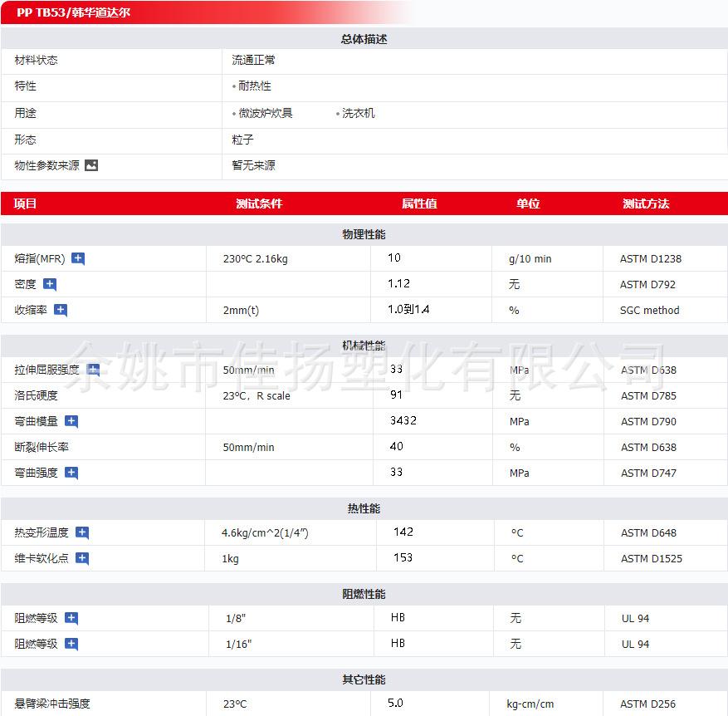Select the condition 1kg

pyautogui.click(x=230, y=559)
